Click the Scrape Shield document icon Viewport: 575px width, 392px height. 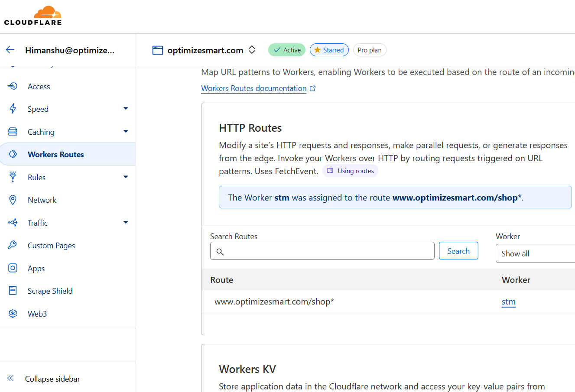(x=13, y=291)
